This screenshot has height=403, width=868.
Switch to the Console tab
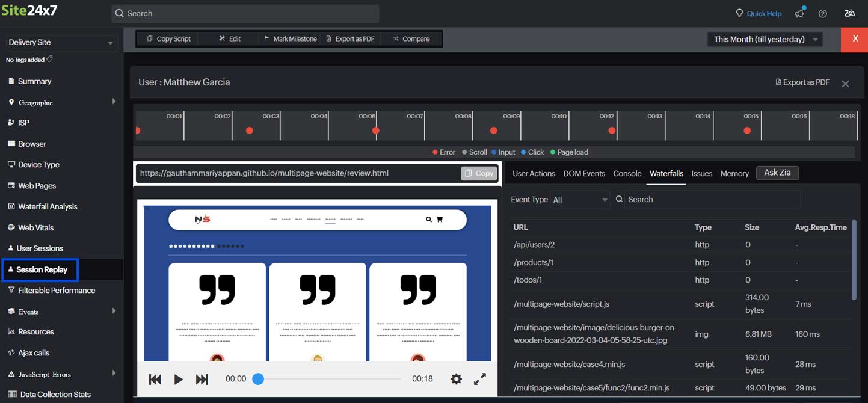point(627,173)
